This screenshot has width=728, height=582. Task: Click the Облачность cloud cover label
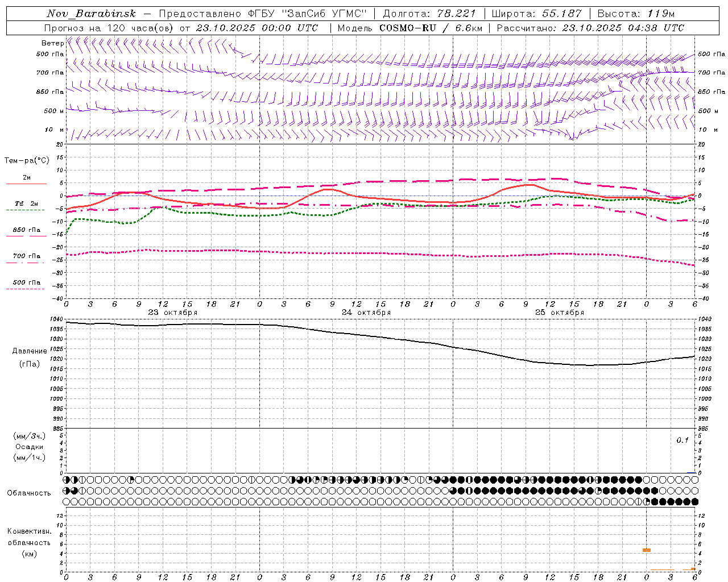point(29,493)
